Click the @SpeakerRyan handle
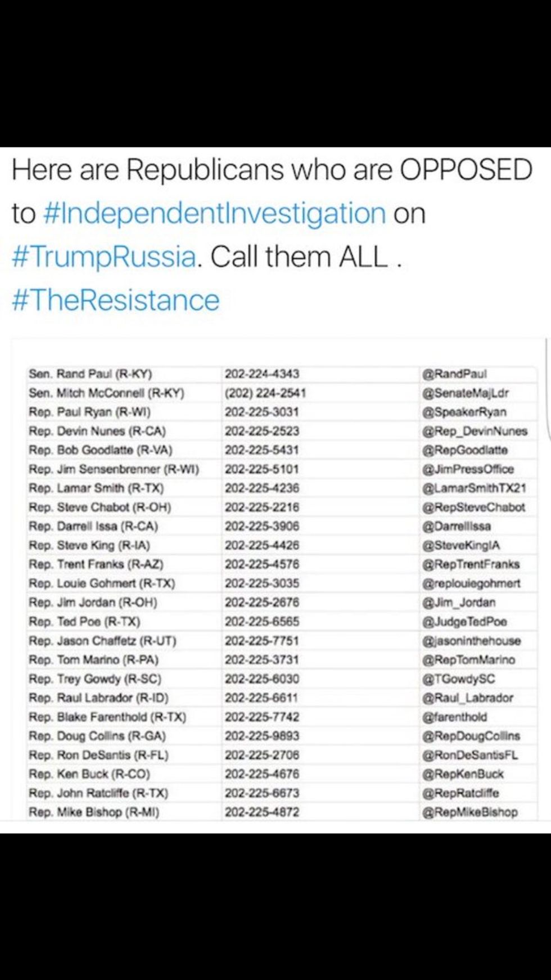Viewport: 551px width, 980px height. 464,412
